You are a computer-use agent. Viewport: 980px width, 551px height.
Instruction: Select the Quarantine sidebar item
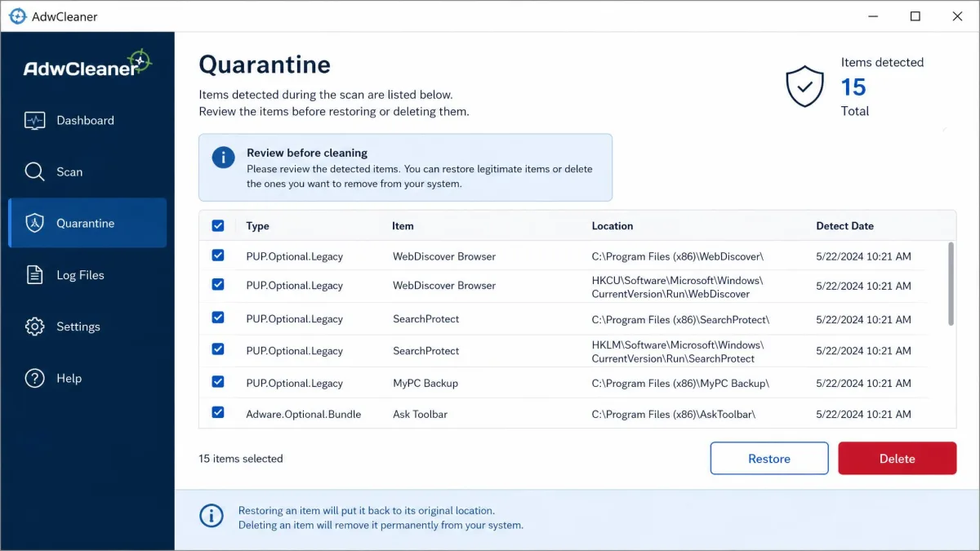tap(87, 223)
